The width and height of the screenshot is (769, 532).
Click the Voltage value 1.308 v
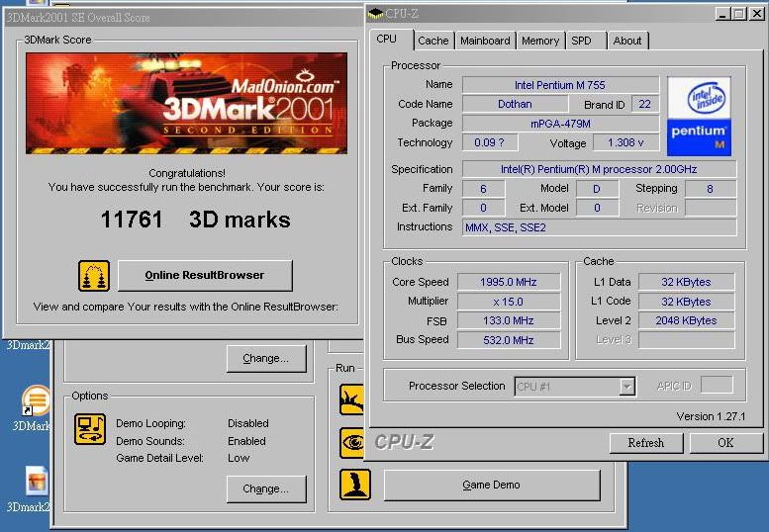click(x=625, y=142)
